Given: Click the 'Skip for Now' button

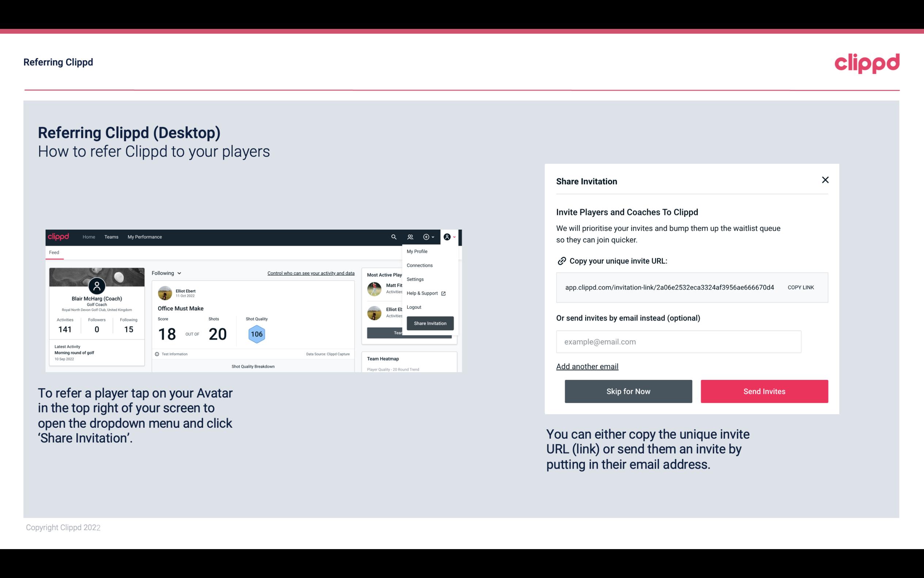Looking at the screenshot, I should 628,392.
